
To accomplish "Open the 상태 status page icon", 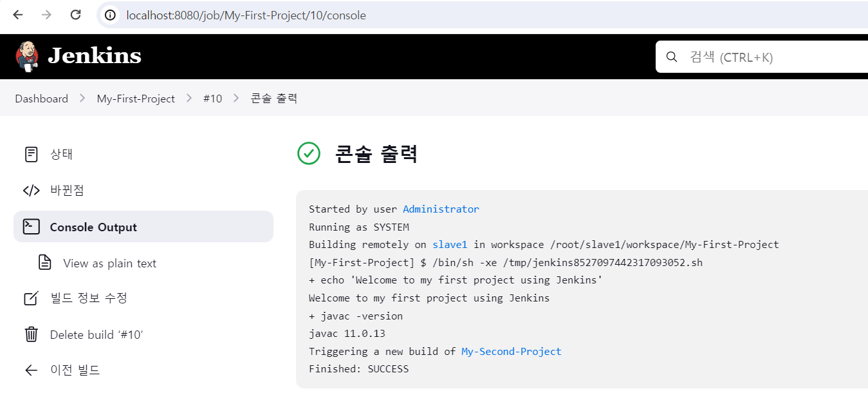I will pos(31,155).
